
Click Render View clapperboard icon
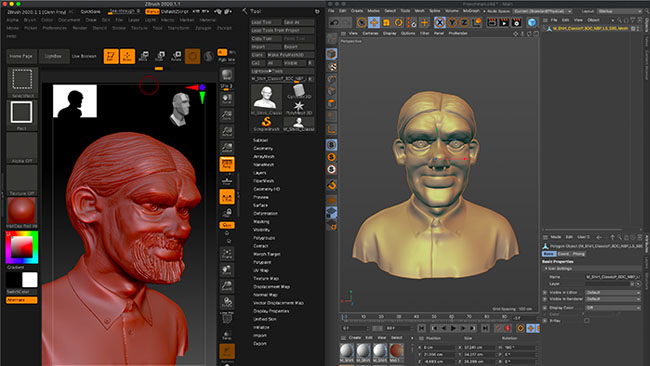click(492, 22)
